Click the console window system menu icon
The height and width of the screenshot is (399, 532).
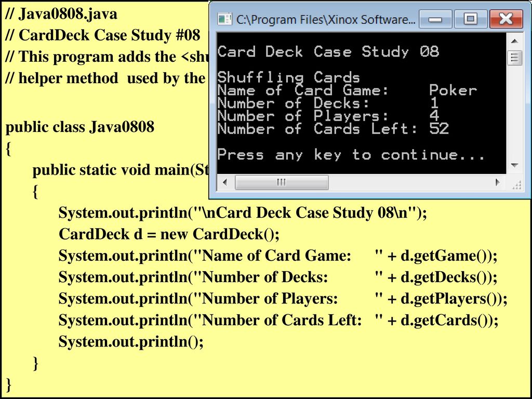[224, 20]
